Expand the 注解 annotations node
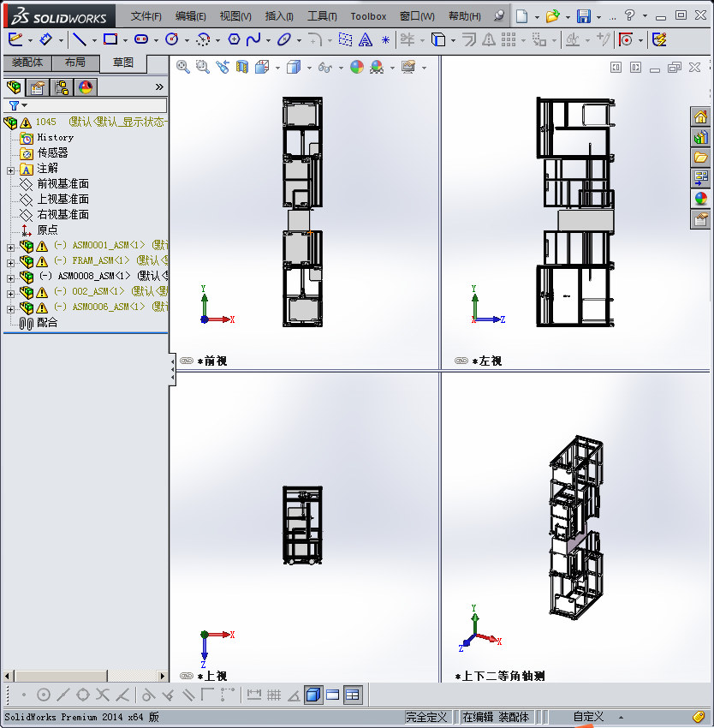Screen dimensions: 714x728 coord(10,170)
